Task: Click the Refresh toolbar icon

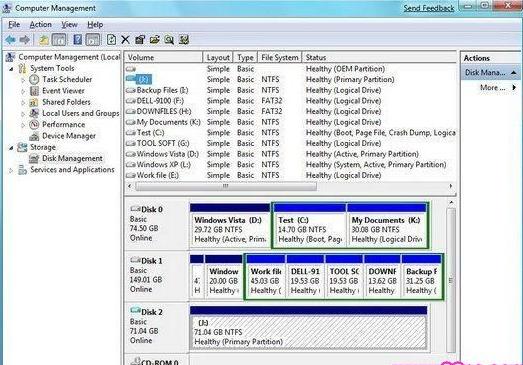Action: click(111, 40)
